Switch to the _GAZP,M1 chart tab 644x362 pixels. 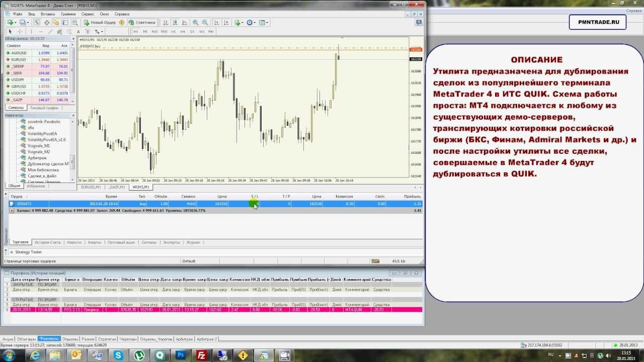(116, 187)
